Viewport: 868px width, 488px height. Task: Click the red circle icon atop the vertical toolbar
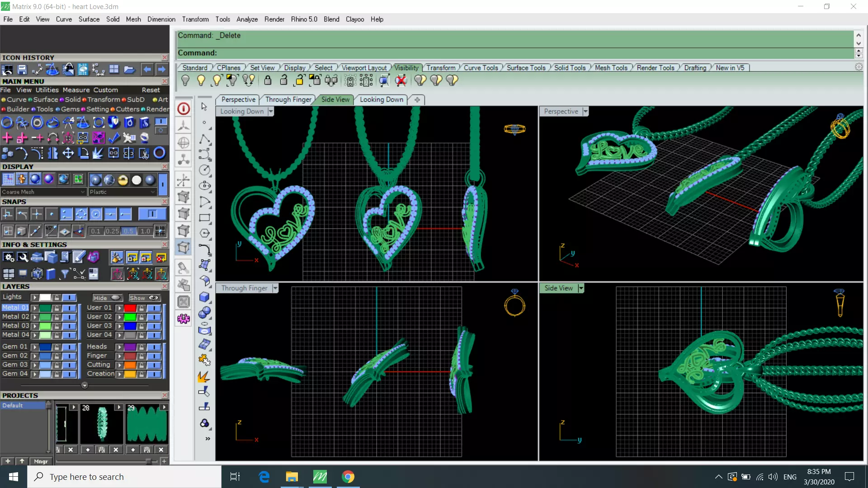click(184, 109)
